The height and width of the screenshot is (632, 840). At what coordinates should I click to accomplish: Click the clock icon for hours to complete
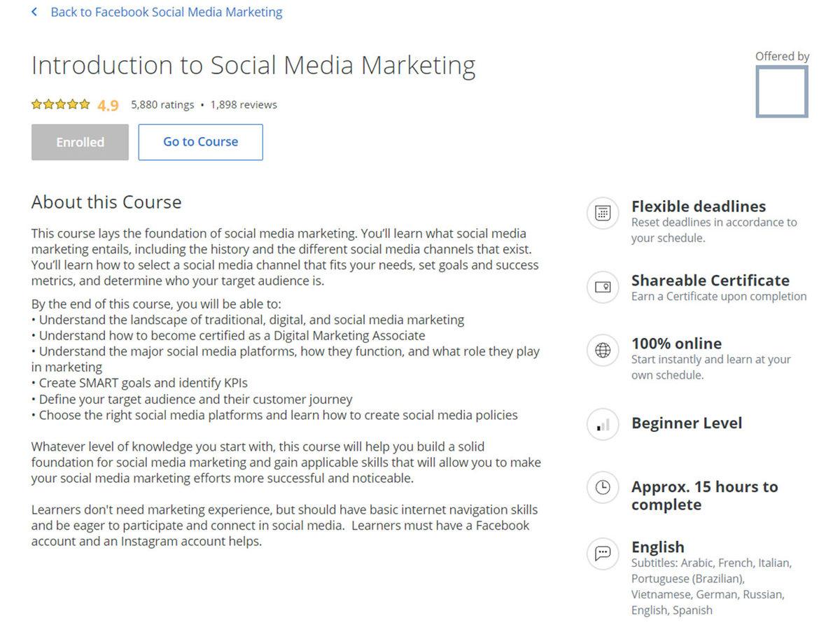[x=603, y=488]
